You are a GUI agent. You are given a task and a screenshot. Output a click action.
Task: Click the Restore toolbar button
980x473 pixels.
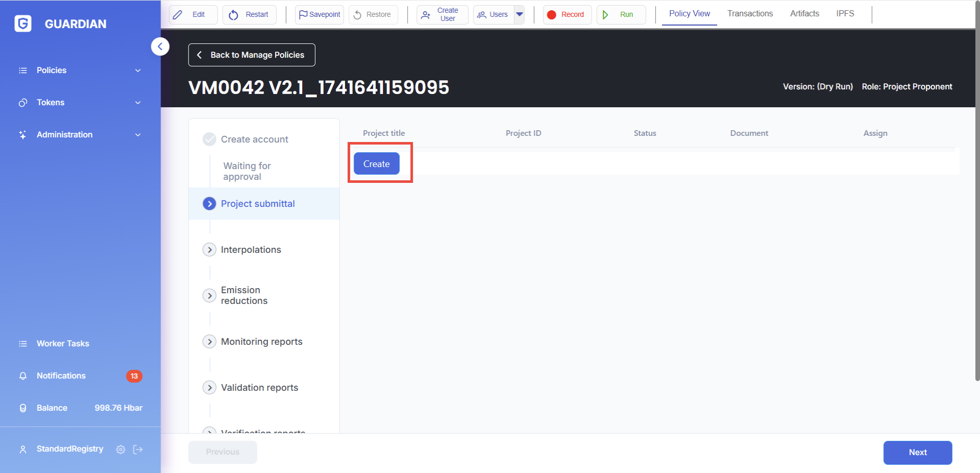click(x=373, y=15)
